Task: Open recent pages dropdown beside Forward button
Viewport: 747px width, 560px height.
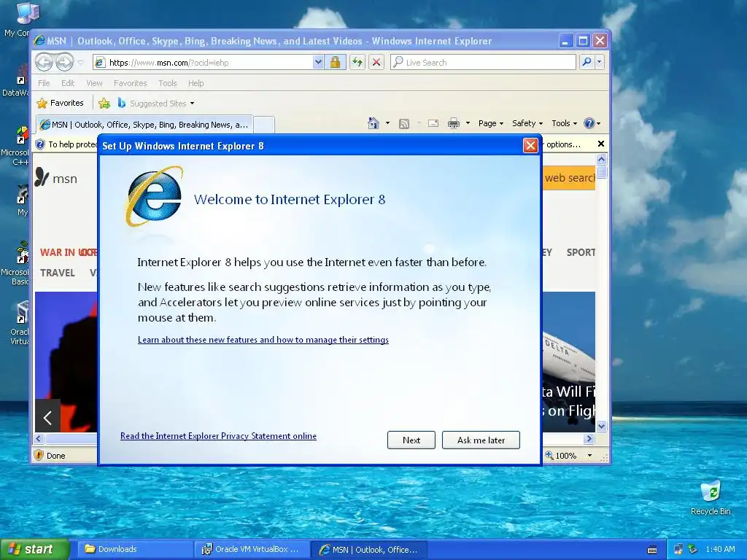Action: pyautogui.click(x=80, y=63)
